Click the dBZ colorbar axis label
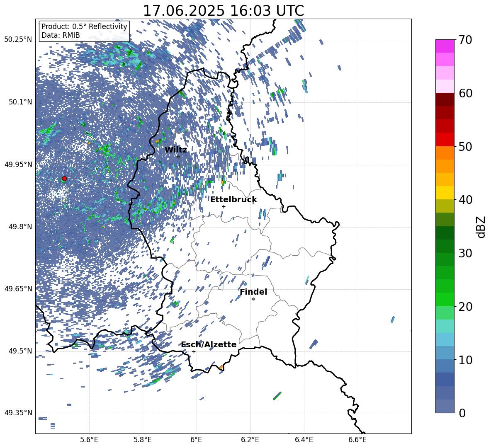The height and width of the screenshot is (448, 491). point(481,227)
